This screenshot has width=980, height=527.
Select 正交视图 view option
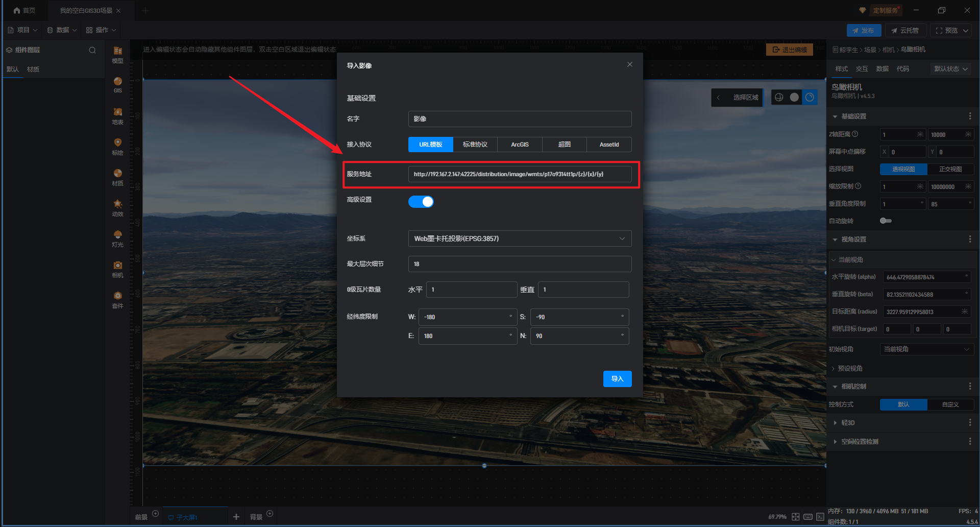[950, 169]
